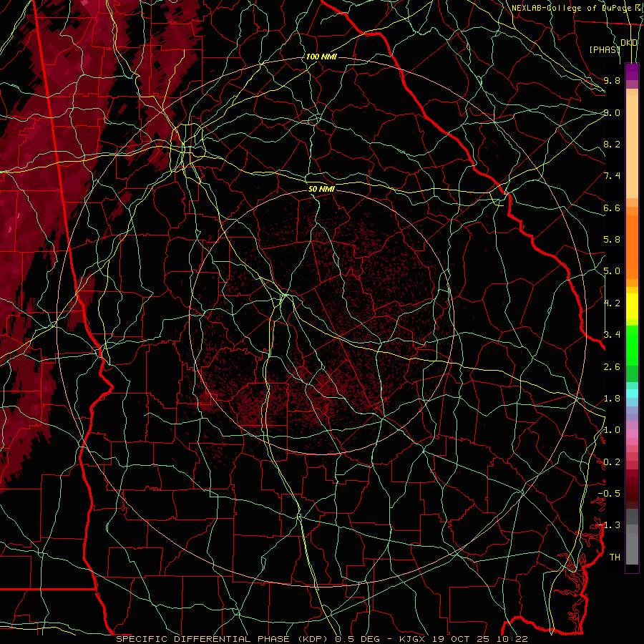Click the "3.4" color scale label
The image size is (644, 644).
pyautogui.click(x=612, y=335)
